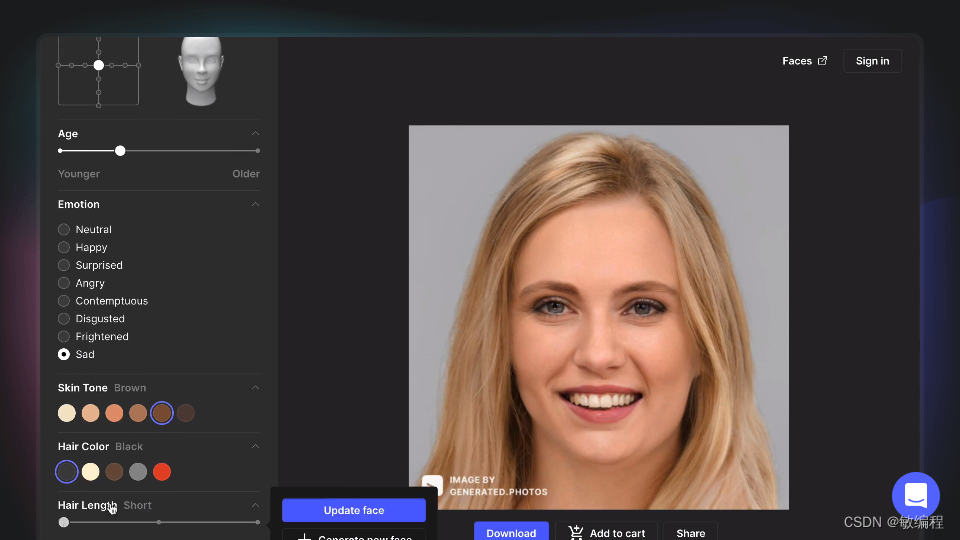The height and width of the screenshot is (540, 960).
Task: Click the Age slider handle
Action: tap(120, 151)
